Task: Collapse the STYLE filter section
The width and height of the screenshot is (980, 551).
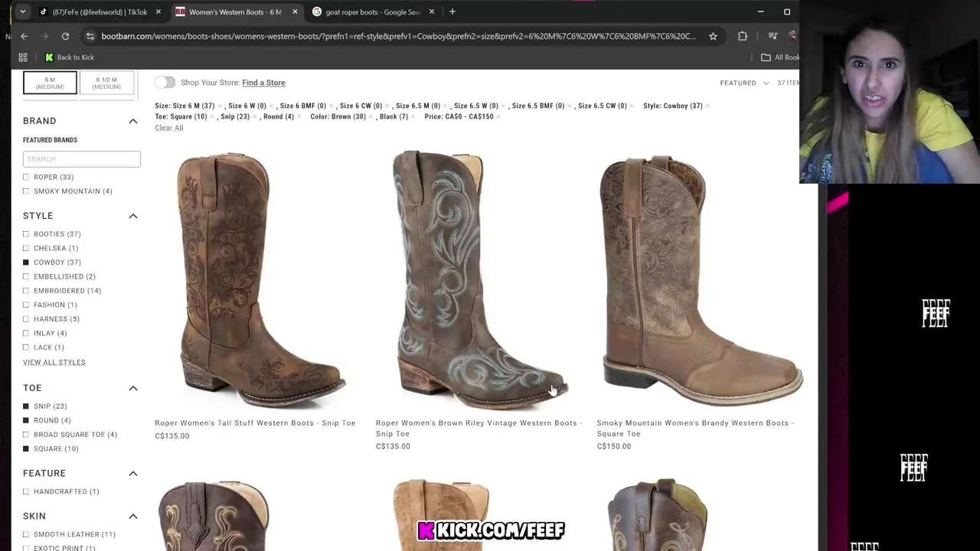Action: coord(133,216)
